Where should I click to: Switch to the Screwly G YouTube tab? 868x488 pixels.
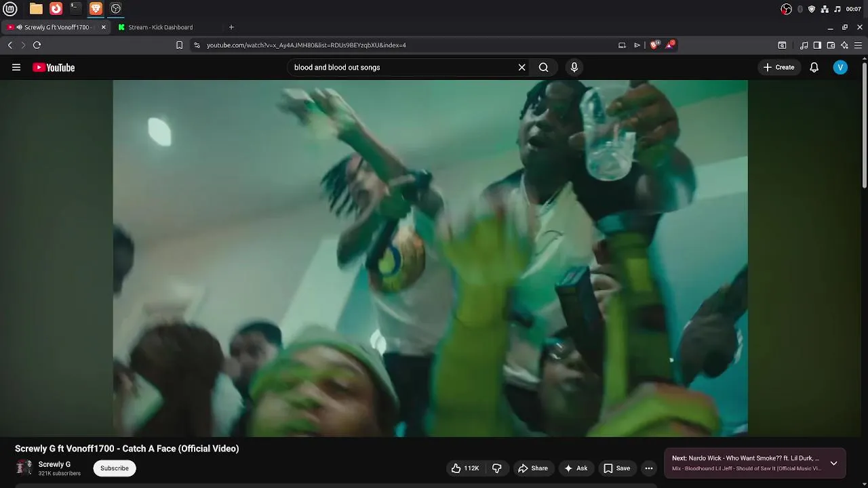tap(57, 27)
